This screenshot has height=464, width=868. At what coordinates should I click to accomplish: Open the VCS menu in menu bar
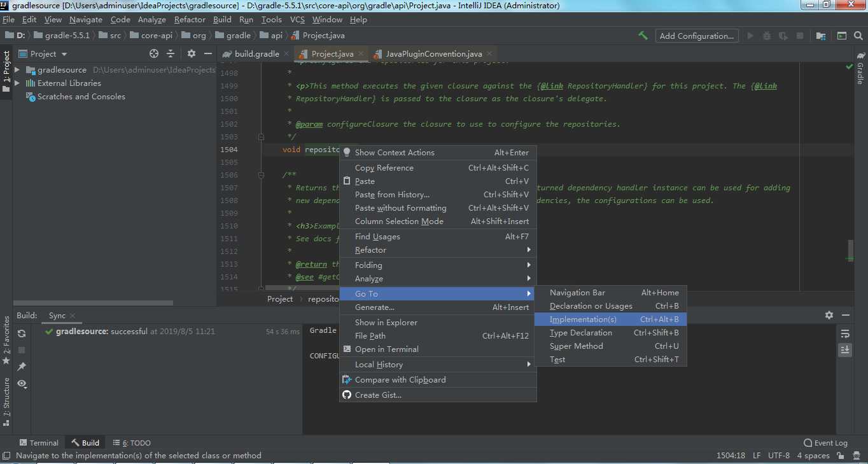click(x=297, y=19)
